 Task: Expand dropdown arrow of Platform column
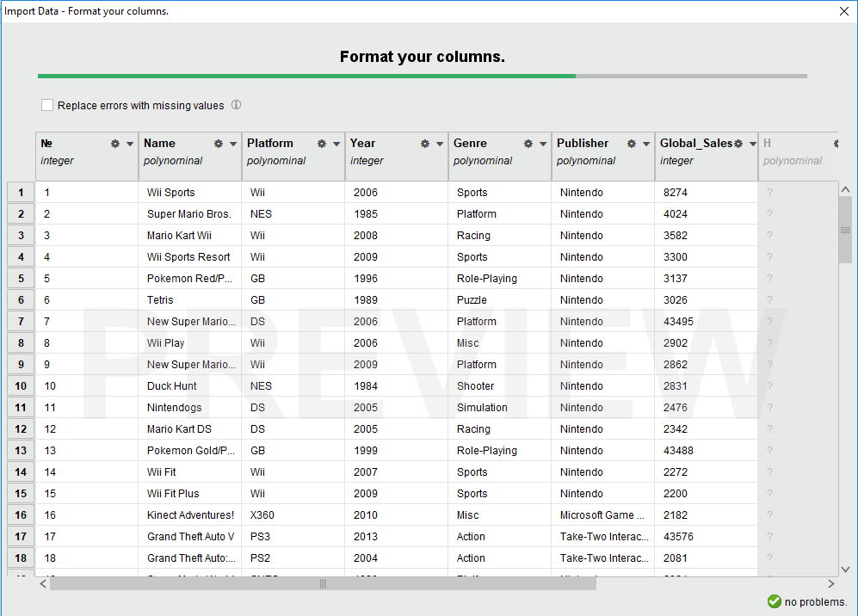336,144
